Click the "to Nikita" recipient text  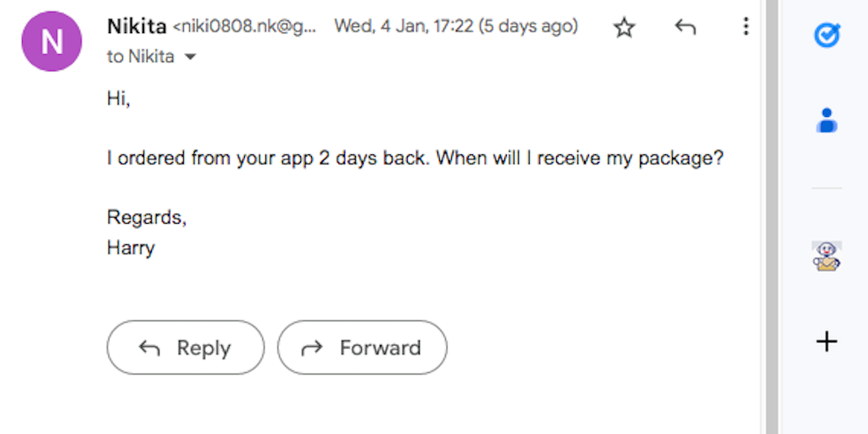pos(141,57)
